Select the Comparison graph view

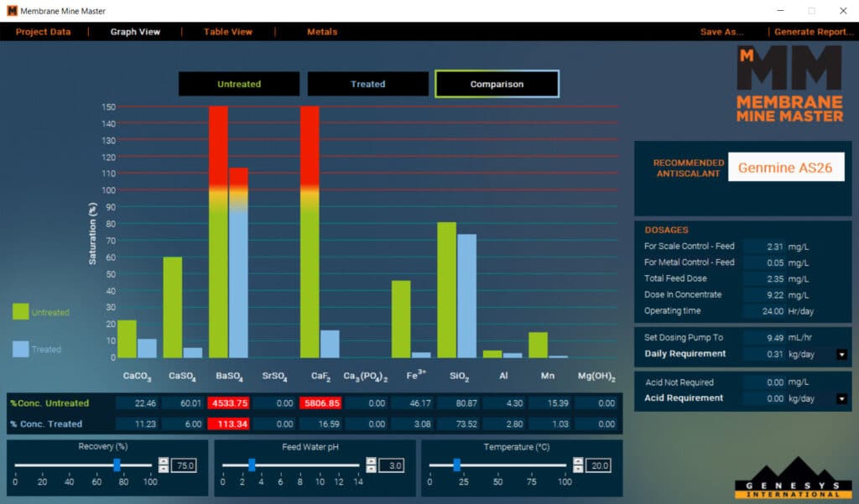pyautogui.click(x=497, y=84)
